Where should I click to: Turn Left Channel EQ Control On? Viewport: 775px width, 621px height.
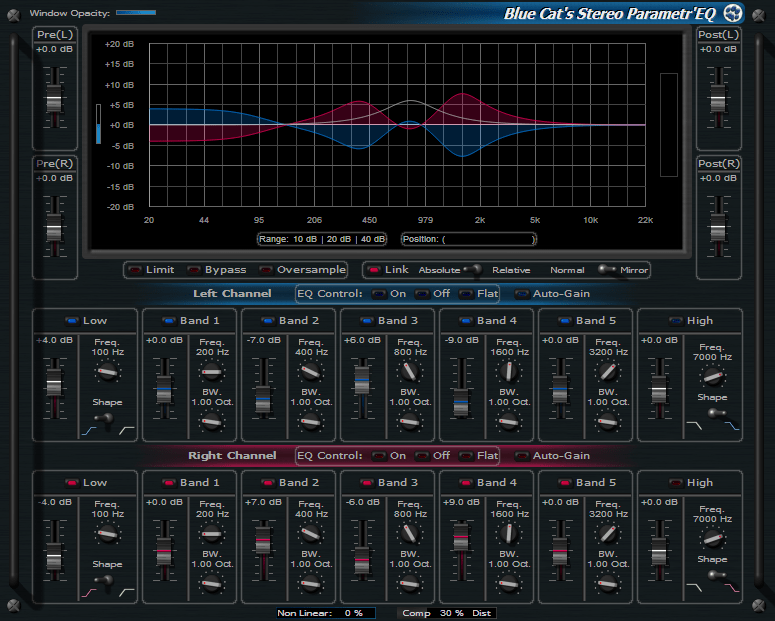(x=379, y=294)
